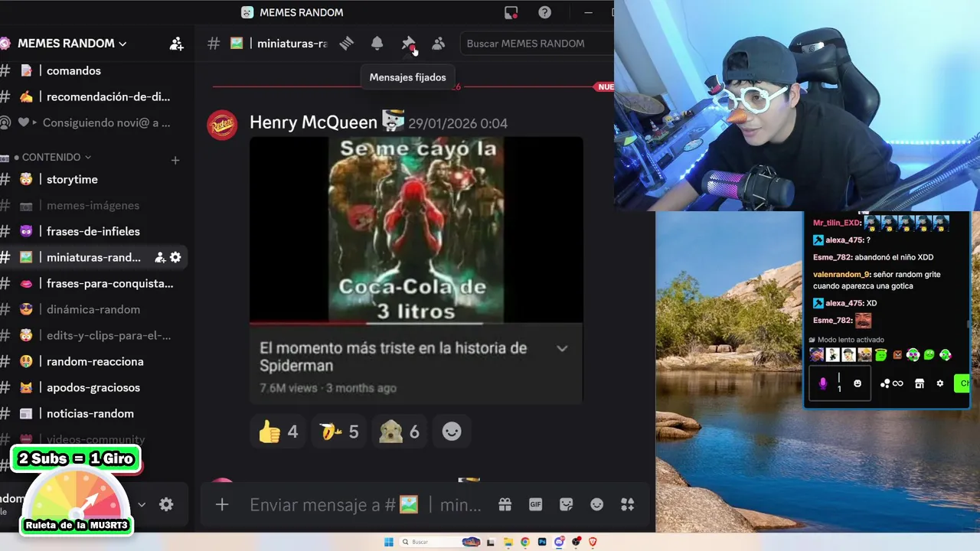The height and width of the screenshot is (551, 980).
Task: Open OBS Studio from taskbar
Action: coord(576,542)
